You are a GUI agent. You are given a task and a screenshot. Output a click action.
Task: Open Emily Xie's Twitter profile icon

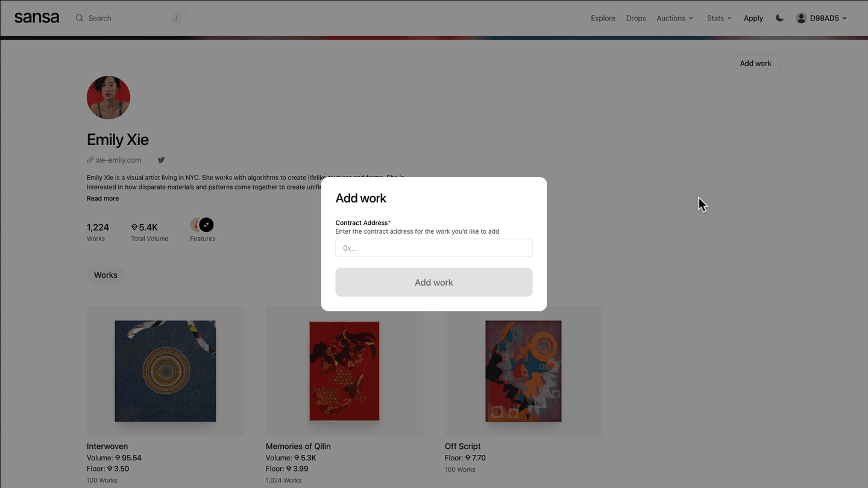161,160
